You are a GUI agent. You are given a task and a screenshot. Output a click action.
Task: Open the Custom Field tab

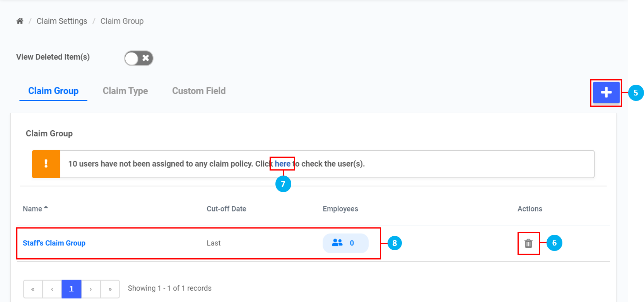tap(199, 91)
